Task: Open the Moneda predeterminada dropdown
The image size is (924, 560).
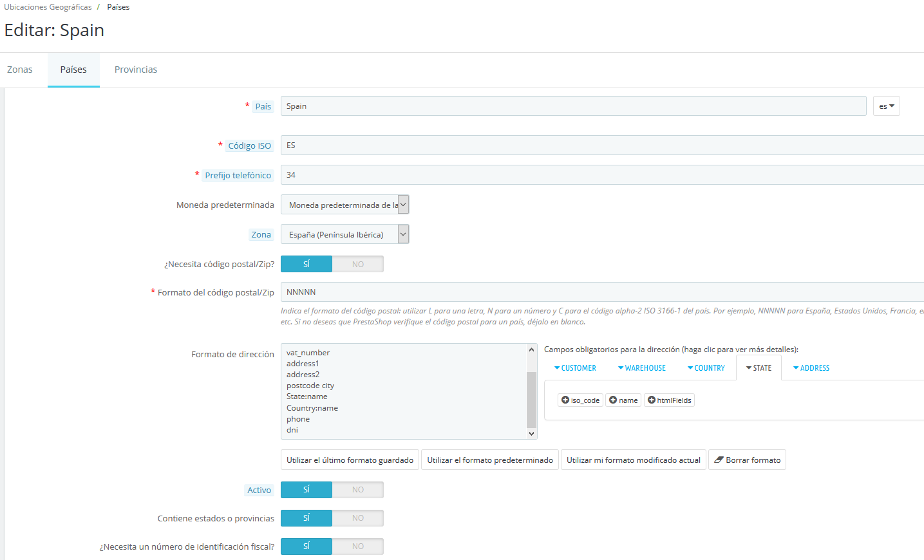Action: click(345, 205)
